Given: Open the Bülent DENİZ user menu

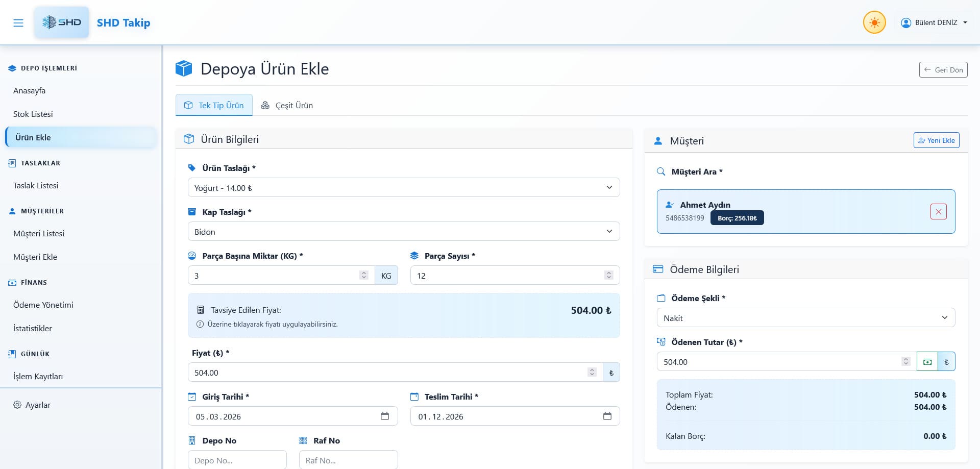Looking at the screenshot, I should click(934, 23).
